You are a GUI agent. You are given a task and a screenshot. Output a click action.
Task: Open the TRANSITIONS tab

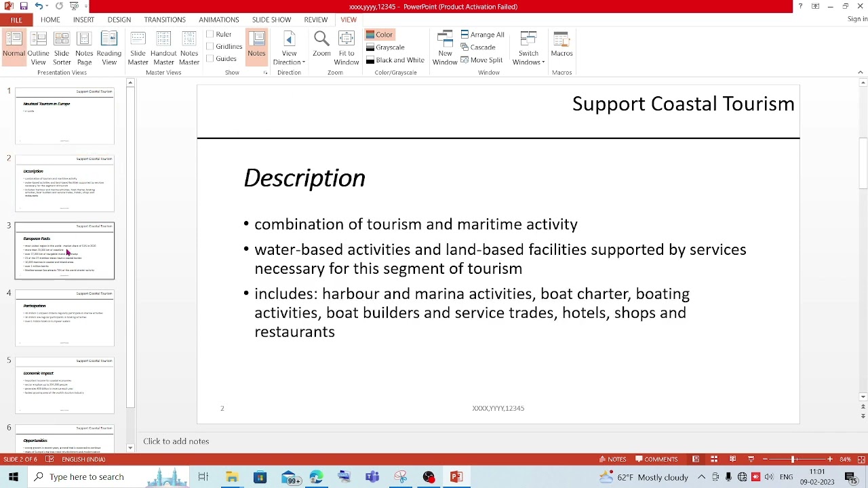[164, 20]
